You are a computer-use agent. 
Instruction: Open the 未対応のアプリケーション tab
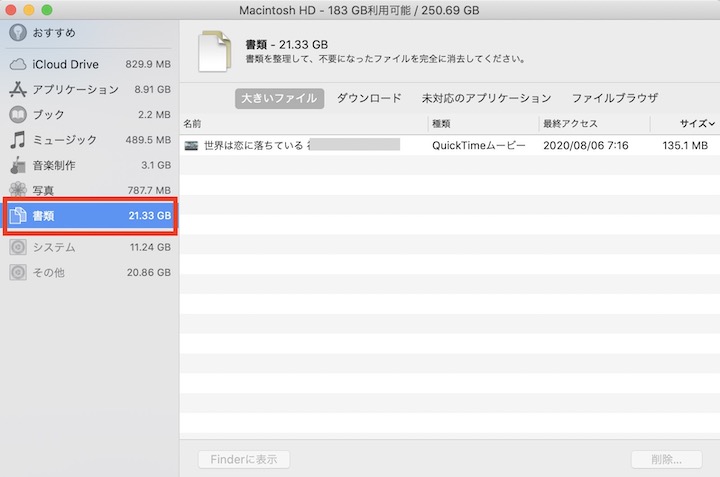[486, 98]
